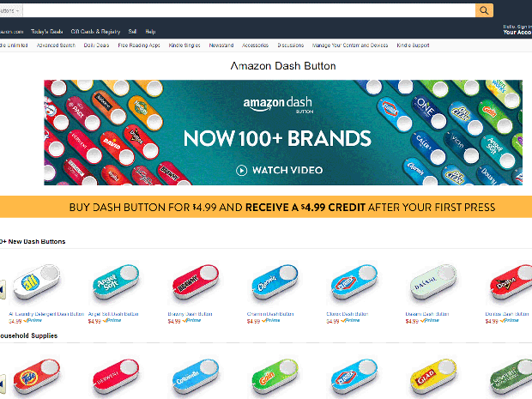Click the orange search magnifier button
This screenshot has width=532, height=399.
[x=484, y=10]
